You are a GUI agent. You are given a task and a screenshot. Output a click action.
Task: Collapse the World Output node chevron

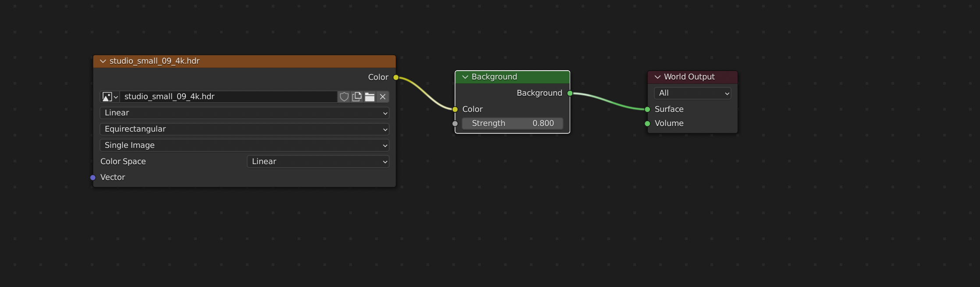pyautogui.click(x=657, y=77)
